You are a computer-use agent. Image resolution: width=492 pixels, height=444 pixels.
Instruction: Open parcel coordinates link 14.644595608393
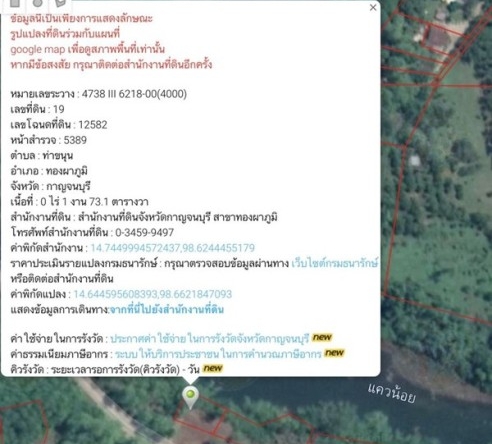152,294
